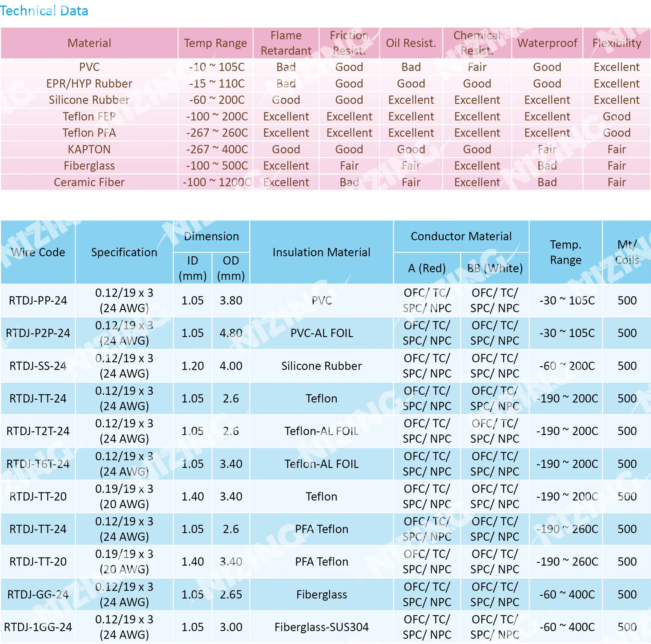Click wire code 'RTDJ-T6T-24'
The image size is (651, 644).
point(38,464)
